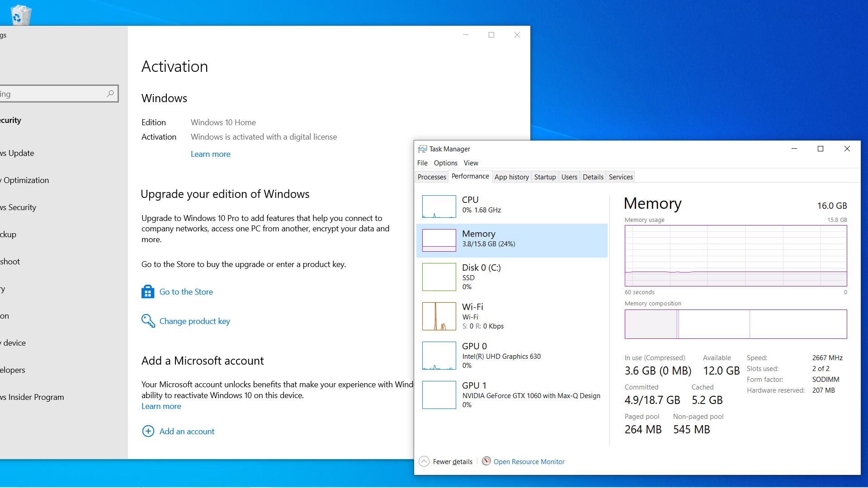Viewport: 868px width, 488px height.
Task: Open the View menu in Task Manager
Action: click(471, 163)
